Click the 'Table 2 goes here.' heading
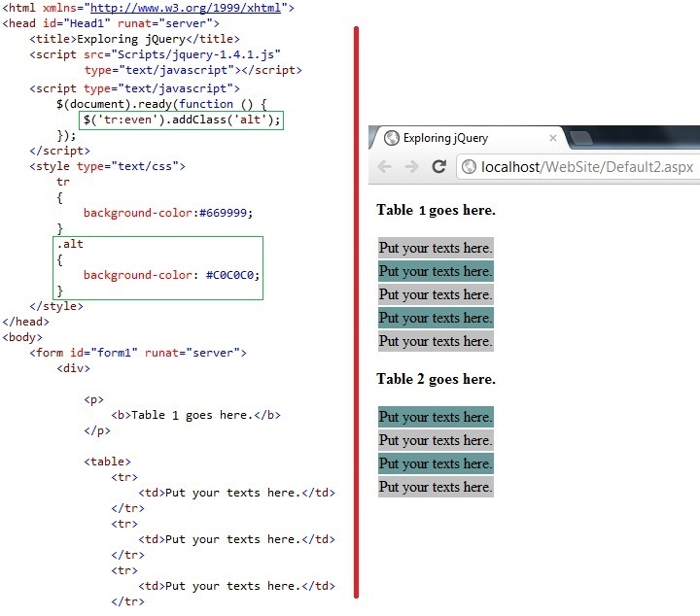Image resolution: width=700 pixels, height=616 pixels. [x=437, y=379]
